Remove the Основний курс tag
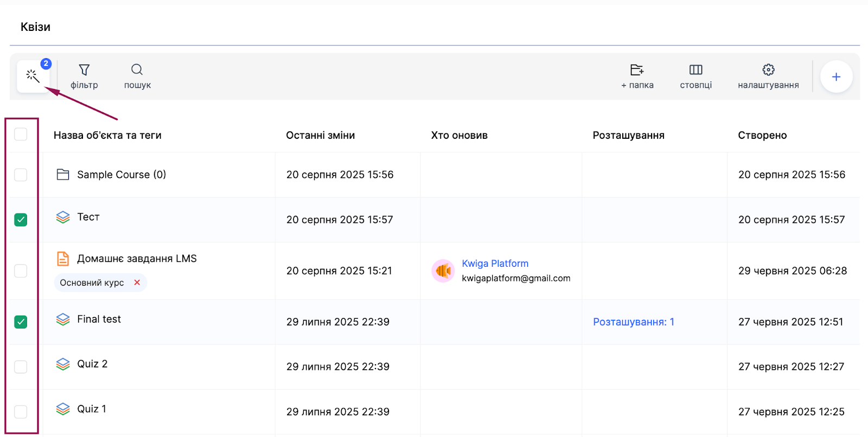 point(137,282)
